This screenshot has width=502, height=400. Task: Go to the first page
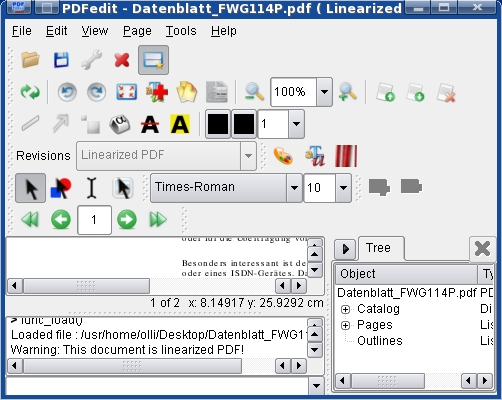30,220
